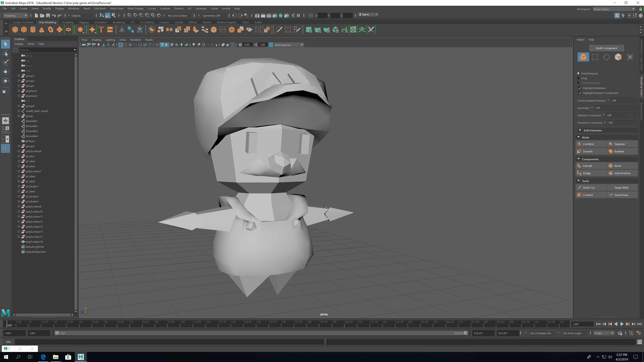Screen dimensions: 644x362
Task: Uncheck Highlight Backfaces checkbox
Action: 580,88
